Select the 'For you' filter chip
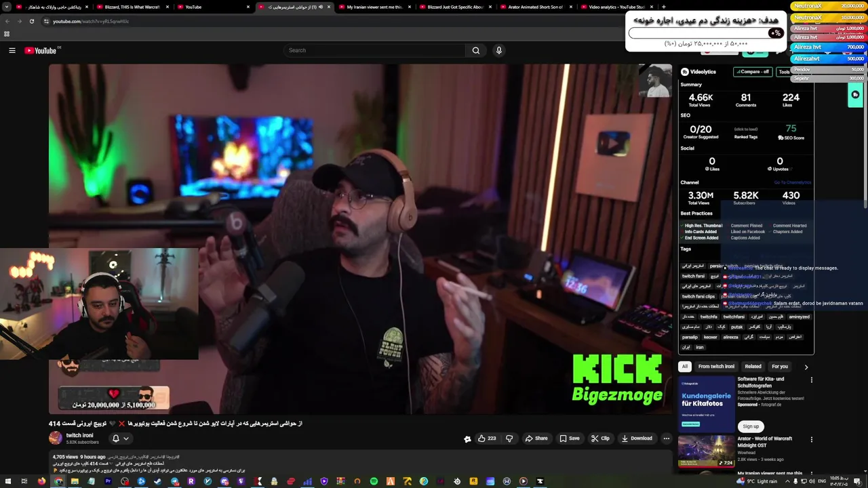 pos(780,367)
